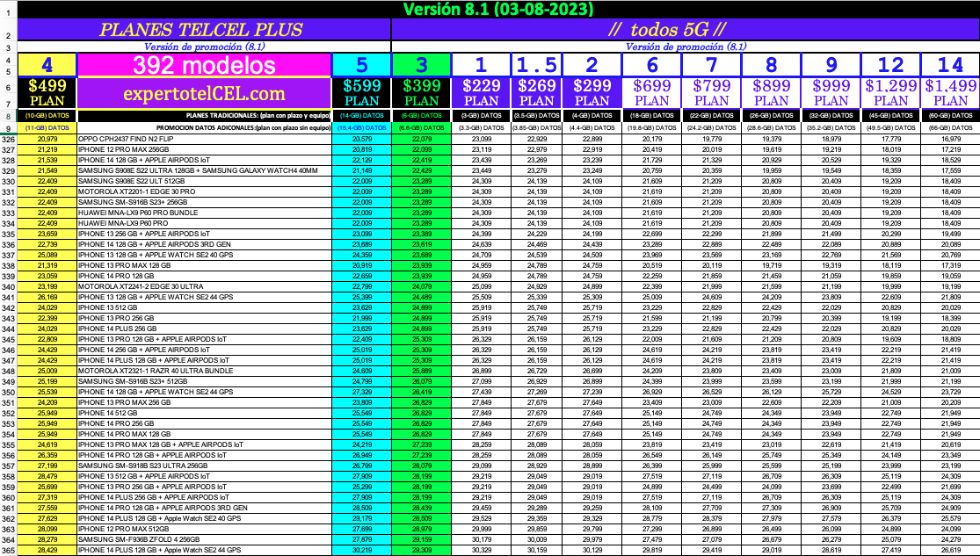This screenshot has width=980, height=556.
Task: Open the expertotelCEL.com cell
Action: (204, 94)
